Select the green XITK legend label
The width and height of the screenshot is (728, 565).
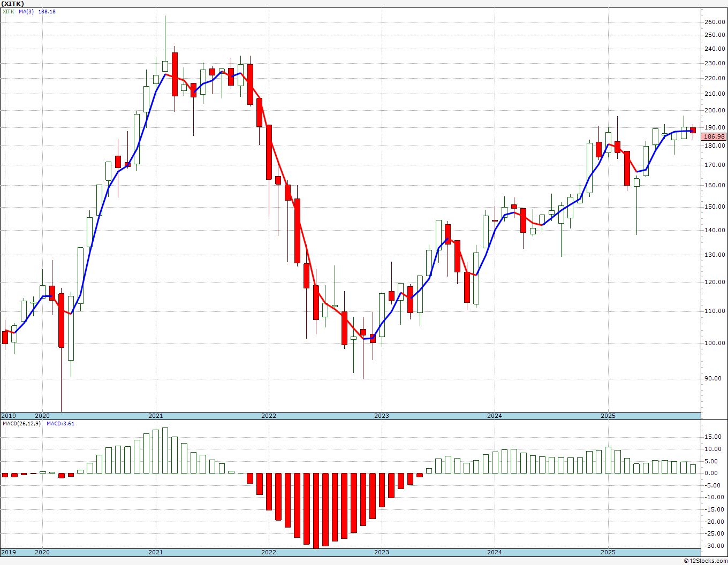coord(8,11)
